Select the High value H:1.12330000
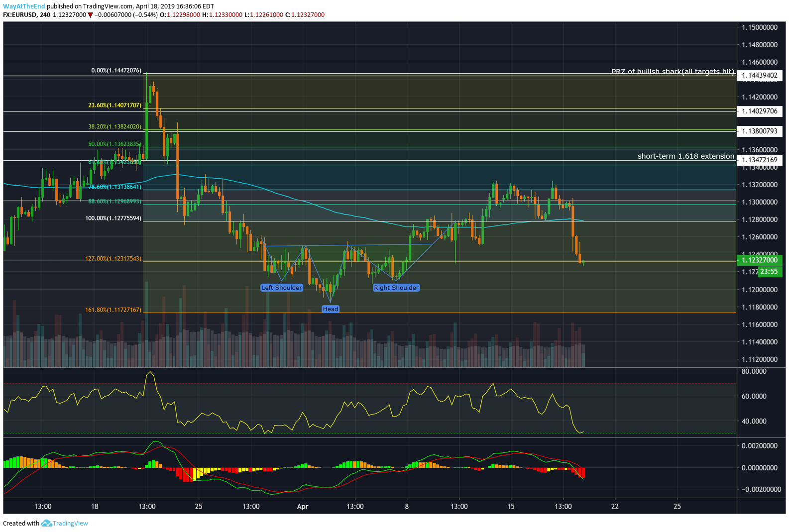The height and width of the screenshot is (532, 789). 222,15
